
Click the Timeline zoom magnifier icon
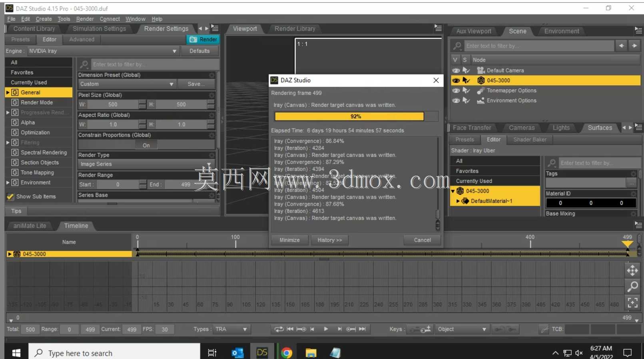click(632, 287)
